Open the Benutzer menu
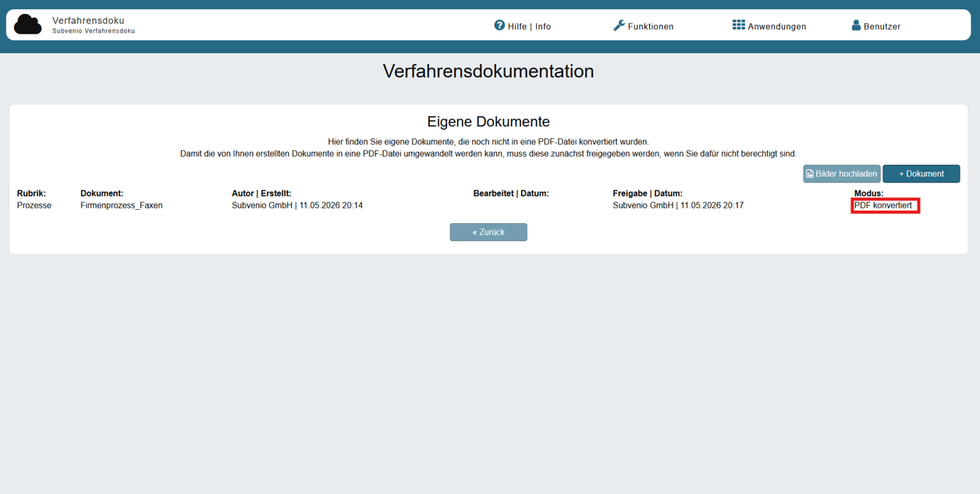The width and height of the screenshot is (980, 494). (876, 26)
